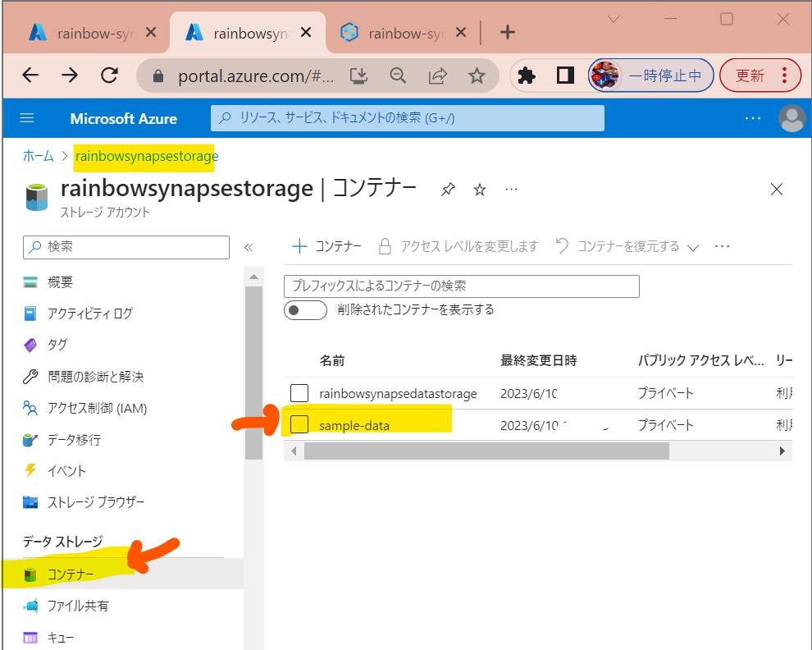Switch to third rainbow-syn Synapse tab
Viewport: 812px width, 650px height.
pyautogui.click(x=403, y=33)
